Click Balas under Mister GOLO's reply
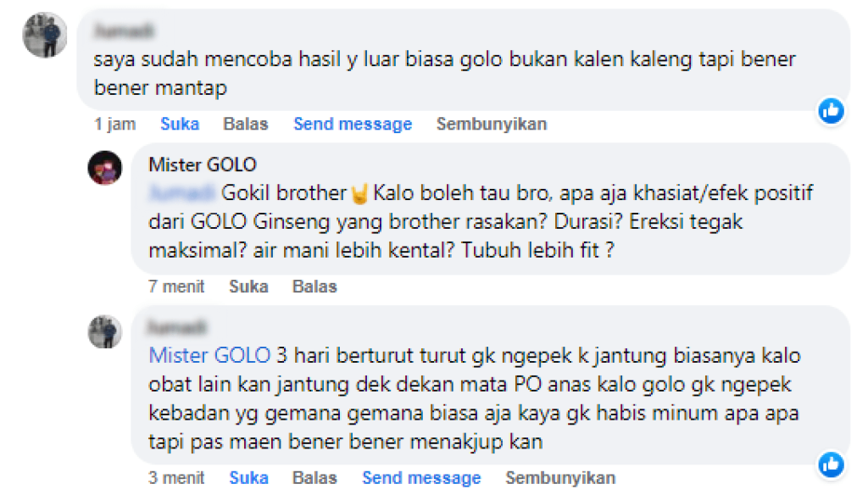 pyautogui.click(x=314, y=286)
